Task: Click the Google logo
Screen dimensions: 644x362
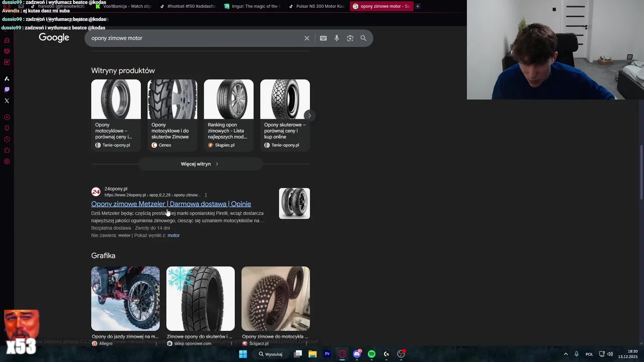Action: click(x=54, y=38)
